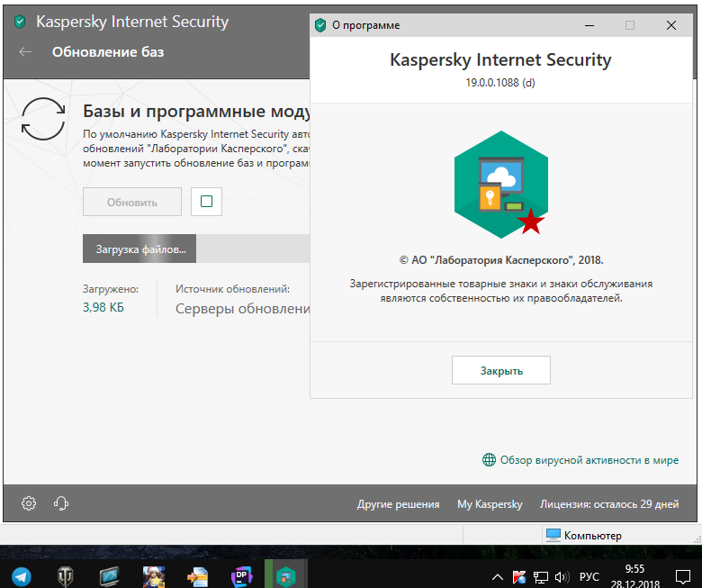Expand hidden system tray icons
702x588 pixels.
click(498, 577)
